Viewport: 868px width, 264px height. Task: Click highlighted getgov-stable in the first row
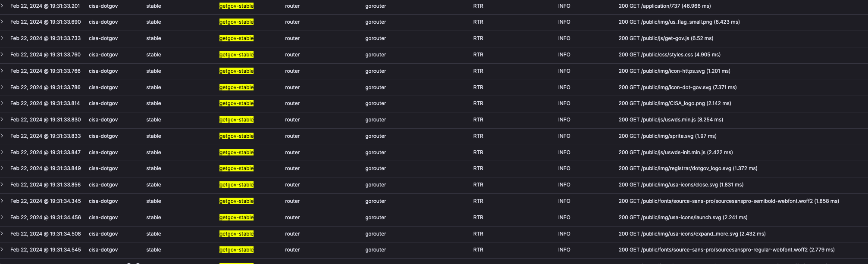(x=236, y=6)
